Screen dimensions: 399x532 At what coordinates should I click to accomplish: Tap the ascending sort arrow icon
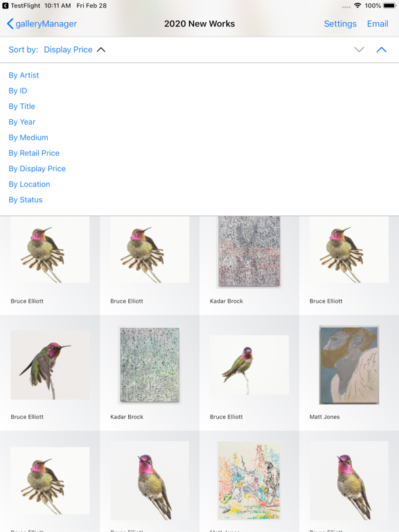pos(382,50)
